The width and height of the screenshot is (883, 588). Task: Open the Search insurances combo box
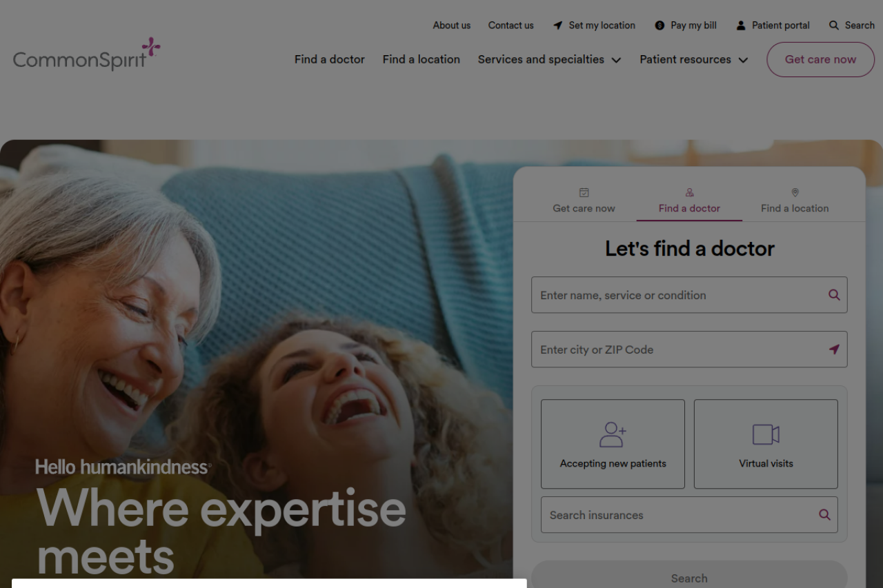click(x=689, y=515)
